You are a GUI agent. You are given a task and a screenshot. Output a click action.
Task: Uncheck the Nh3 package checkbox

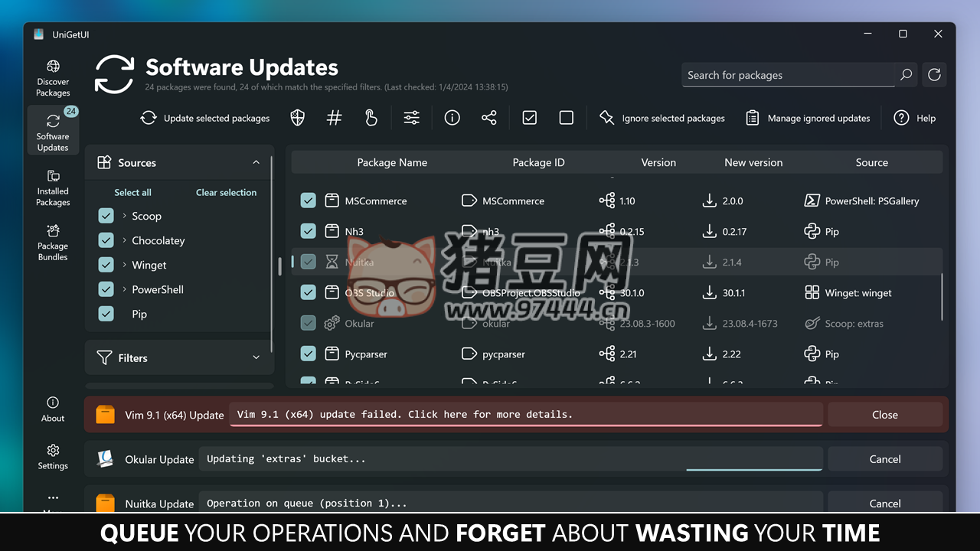click(x=308, y=231)
